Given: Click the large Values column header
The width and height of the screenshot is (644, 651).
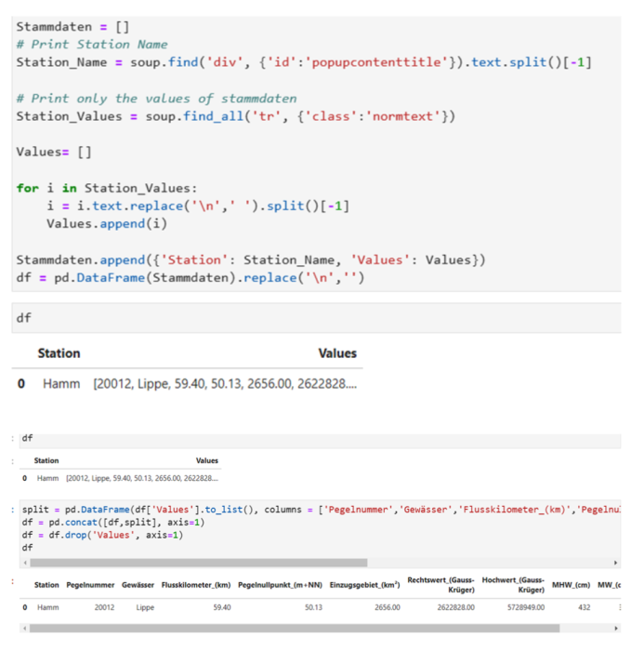Looking at the screenshot, I should (337, 353).
